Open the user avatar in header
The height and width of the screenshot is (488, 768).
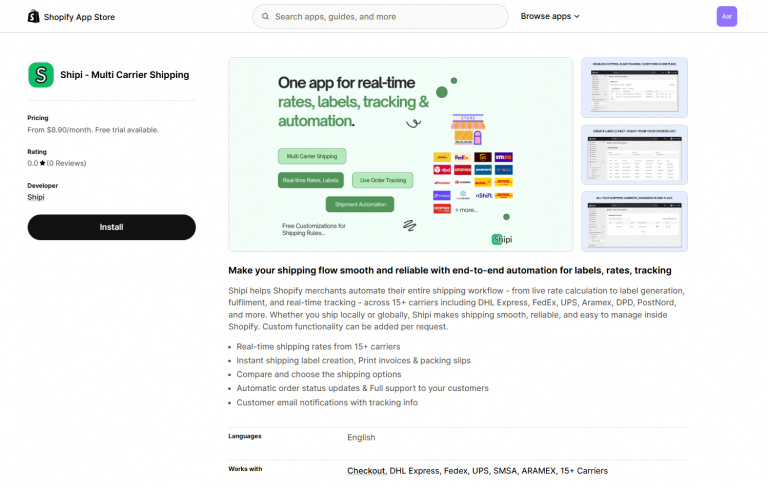[x=727, y=16]
